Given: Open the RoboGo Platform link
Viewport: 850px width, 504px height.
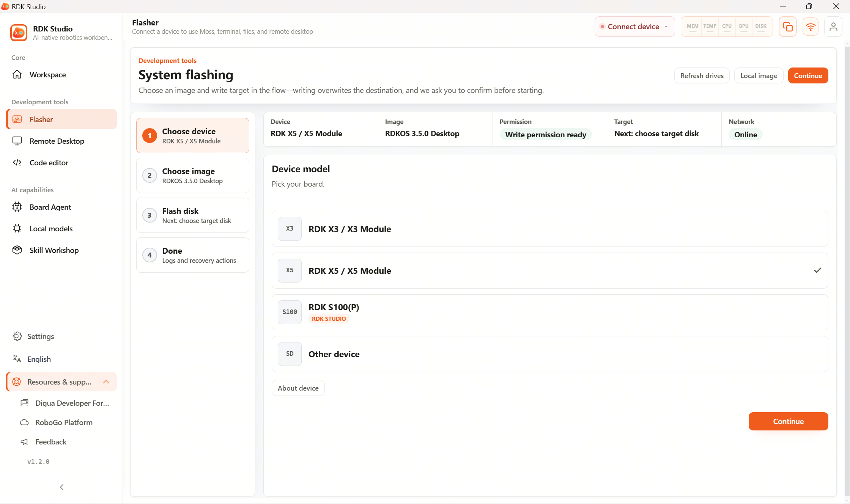Looking at the screenshot, I should pyautogui.click(x=64, y=422).
